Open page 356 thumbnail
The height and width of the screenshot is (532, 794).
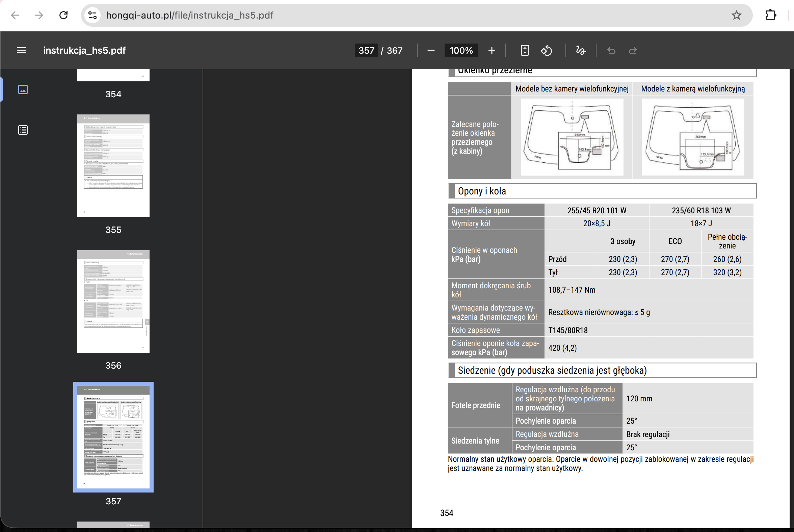(x=113, y=301)
